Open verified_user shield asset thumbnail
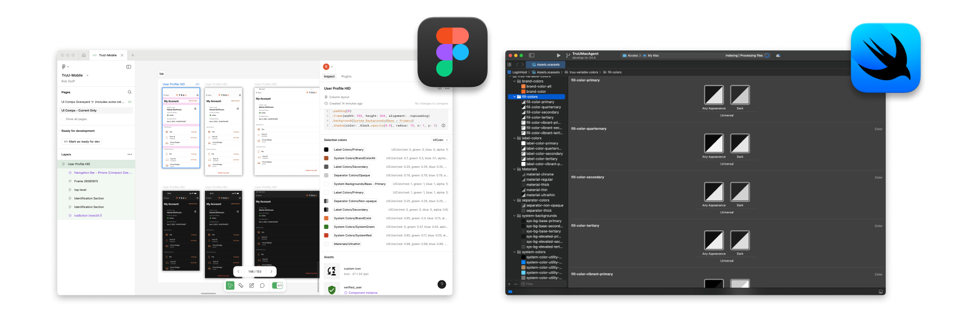 pos(332,289)
